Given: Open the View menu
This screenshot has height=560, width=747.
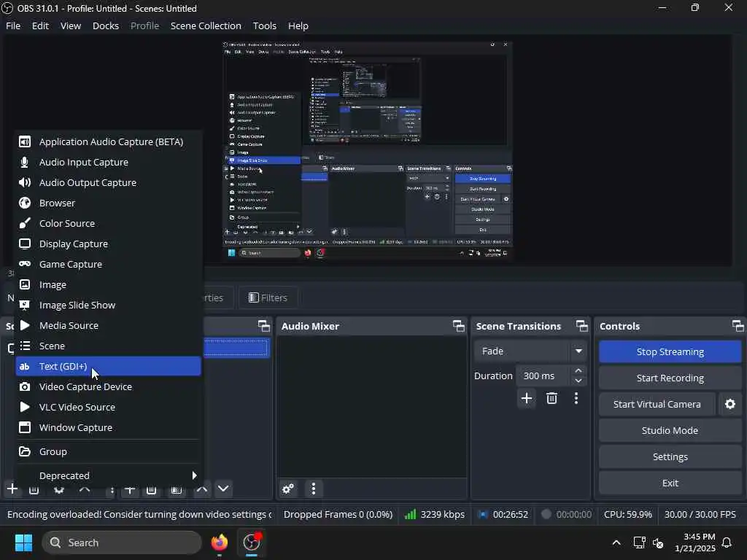Looking at the screenshot, I should (71, 26).
